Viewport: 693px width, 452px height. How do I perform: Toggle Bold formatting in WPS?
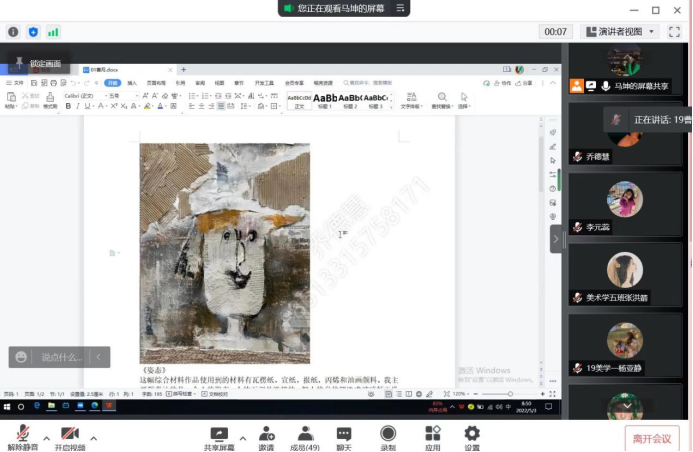pyautogui.click(x=68, y=106)
